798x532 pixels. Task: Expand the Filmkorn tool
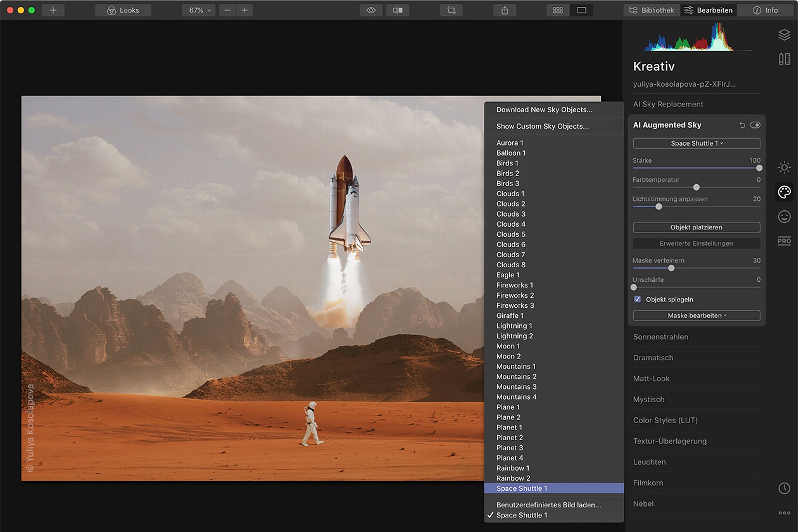coord(648,483)
